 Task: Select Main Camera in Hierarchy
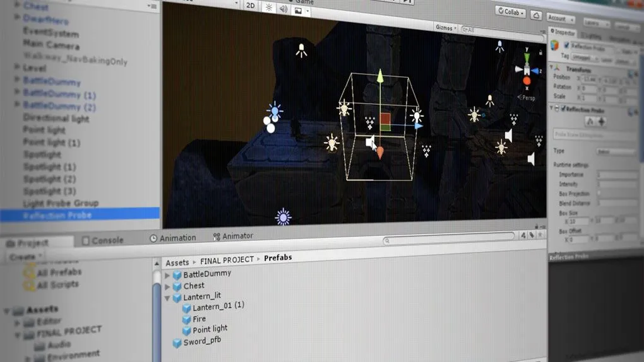tap(51, 45)
